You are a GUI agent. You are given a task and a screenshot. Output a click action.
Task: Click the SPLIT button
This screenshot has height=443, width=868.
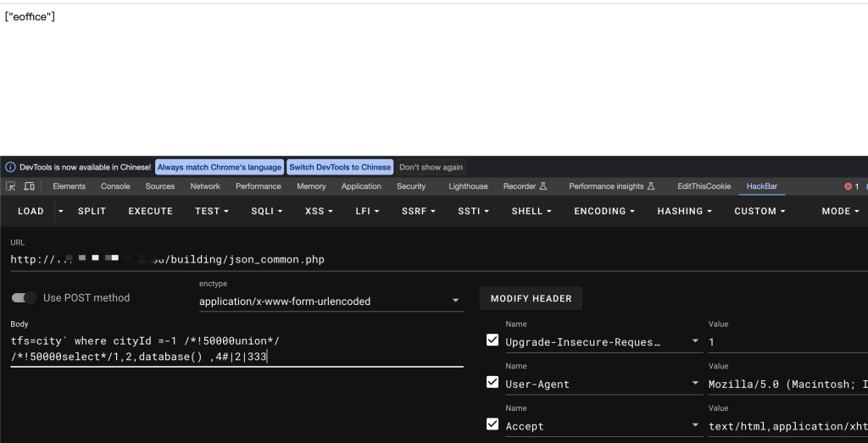pyautogui.click(x=92, y=211)
